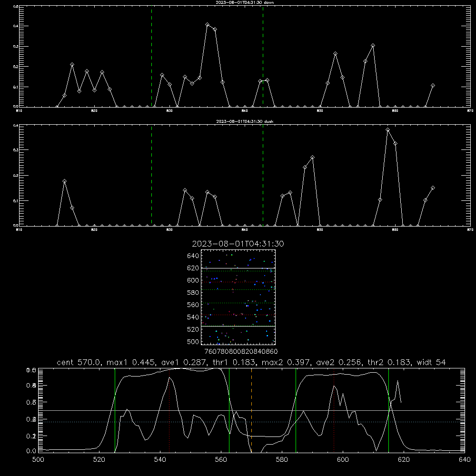Click the white horizontal average line in bottom plot

pos(251,410)
